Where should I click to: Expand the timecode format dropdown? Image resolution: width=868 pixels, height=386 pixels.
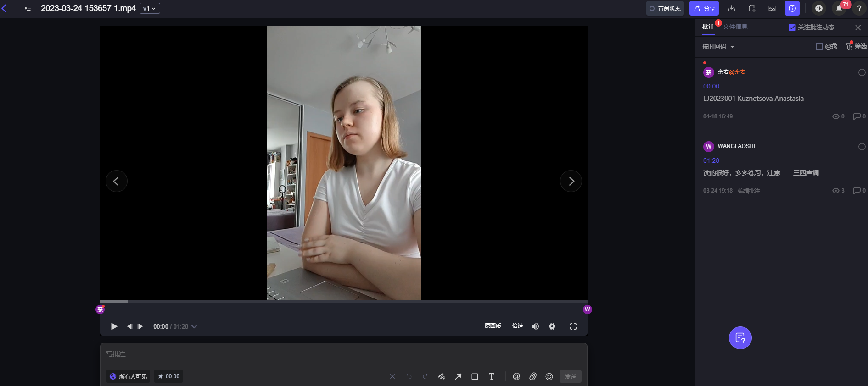point(194,327)
